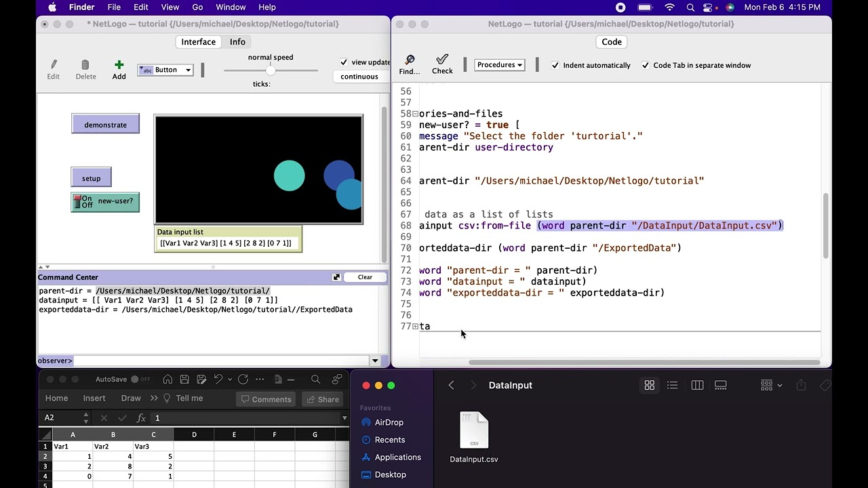Open the Procedures dropdown
The height and width of the screenshot is (488, 868).
click(x=499, y=65)
